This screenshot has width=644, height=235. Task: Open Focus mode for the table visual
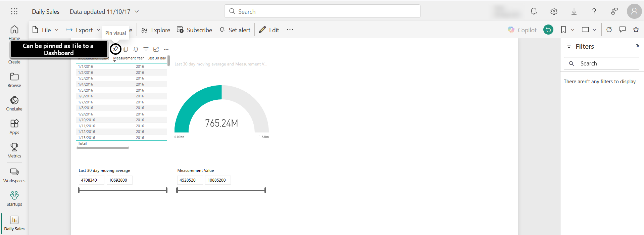pyautogui.click(x=156, y=49)
